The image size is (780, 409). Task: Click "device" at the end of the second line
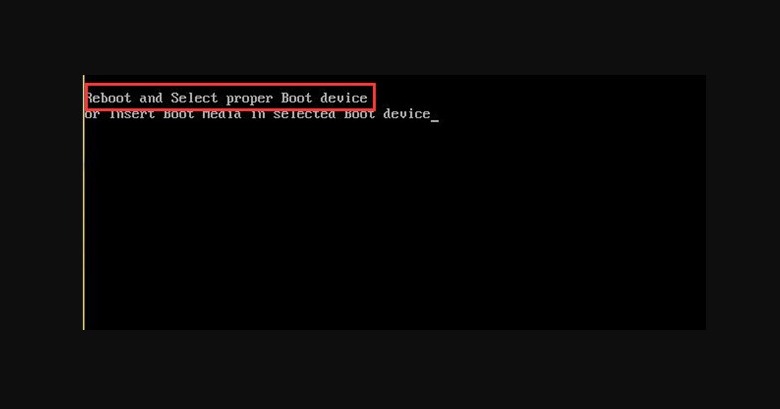[x=406, y=114]
